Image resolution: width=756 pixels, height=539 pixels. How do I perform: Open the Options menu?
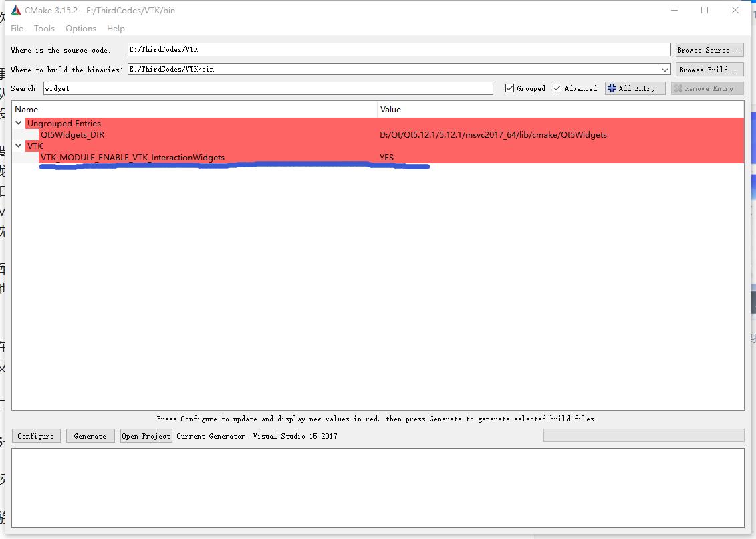point(80,29)
